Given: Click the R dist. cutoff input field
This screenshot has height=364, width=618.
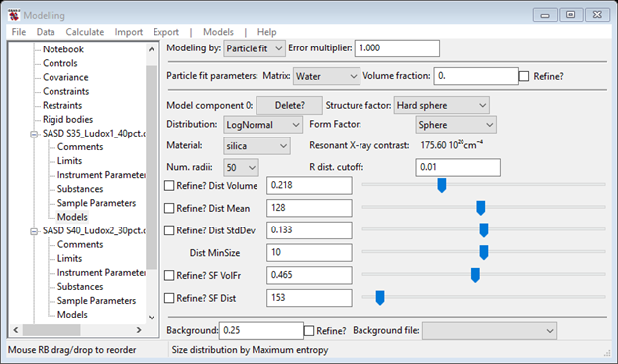Looking at the screenshot, I should click(x=458, y=167).
